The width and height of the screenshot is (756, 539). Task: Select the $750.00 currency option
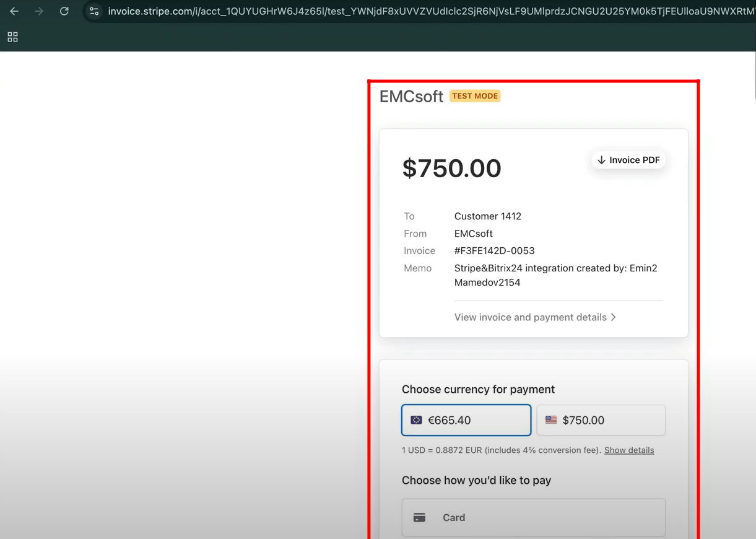click(601, 420)
